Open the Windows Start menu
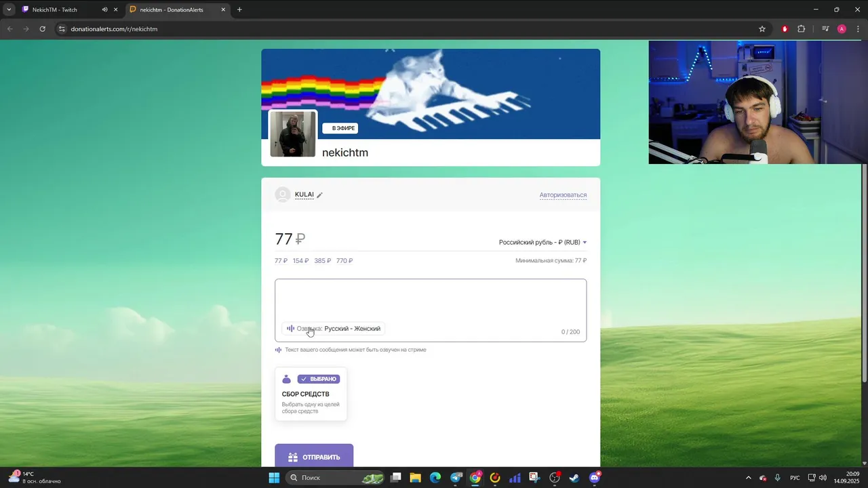The width and height of the screenshot is (868, 488). (x=274, y=478)
